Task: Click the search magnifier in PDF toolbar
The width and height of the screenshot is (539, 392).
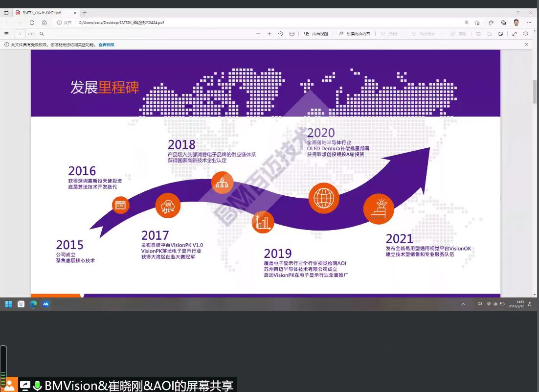Action: pos(42,34)
